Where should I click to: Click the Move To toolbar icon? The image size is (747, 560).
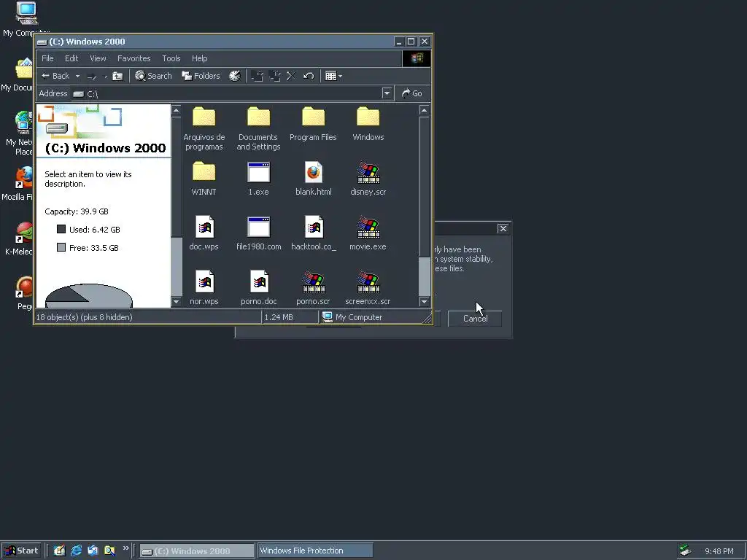point(258,76)
